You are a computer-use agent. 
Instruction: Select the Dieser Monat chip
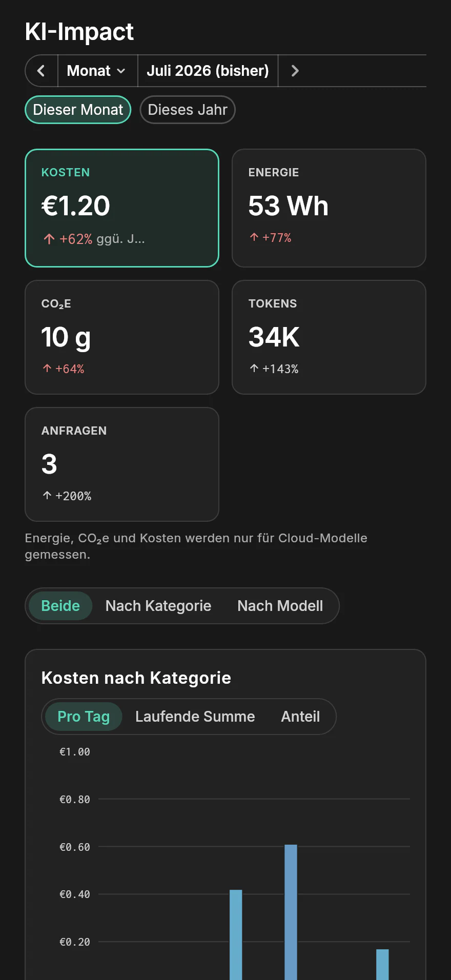tap(78, 110)
